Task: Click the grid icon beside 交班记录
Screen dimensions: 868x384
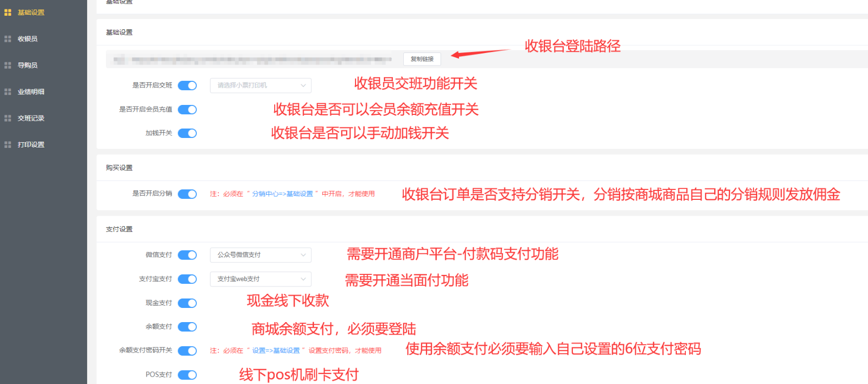Action: (x=8, y=118)
